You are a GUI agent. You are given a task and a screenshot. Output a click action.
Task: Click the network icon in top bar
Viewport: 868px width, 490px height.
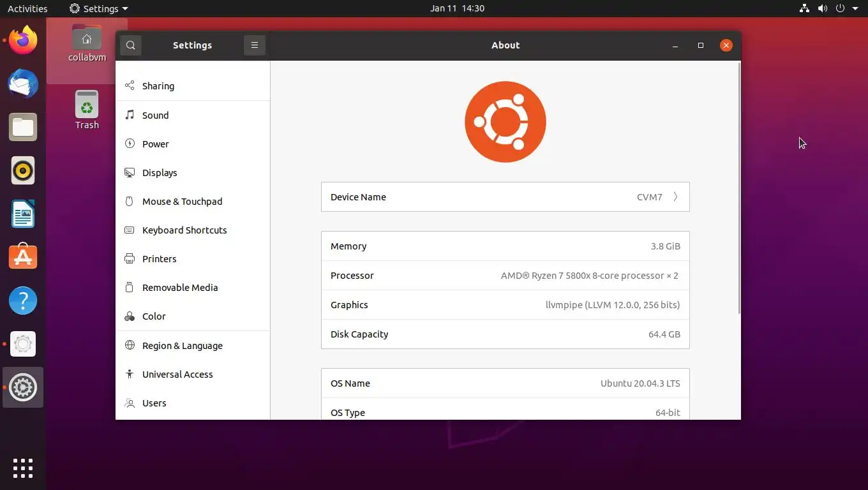(804, 8)
